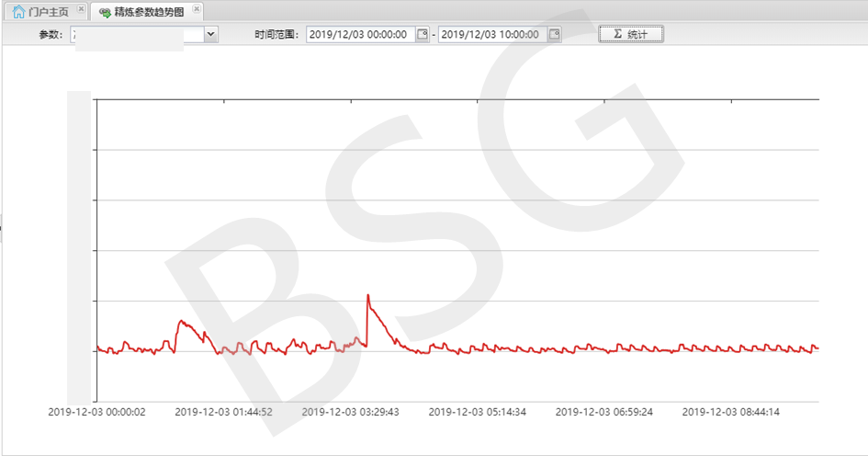Click the end time field 2019/12/03 10:00:00
This screenshot has width=868, height=456.
pyautogui.click(x=492, y=34)
